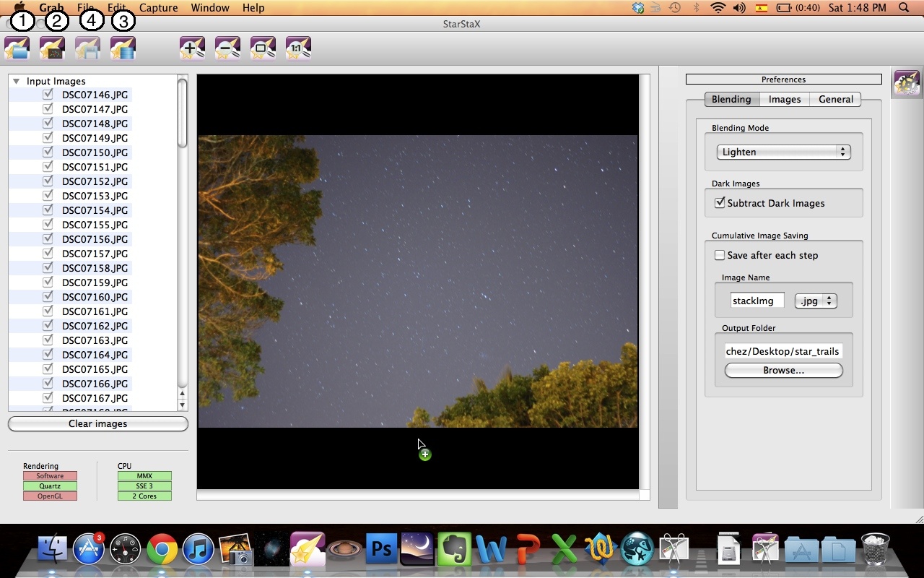This screenshot has height=578, width=924.
Task: Open the Capture menu
Action: [158, 8]
